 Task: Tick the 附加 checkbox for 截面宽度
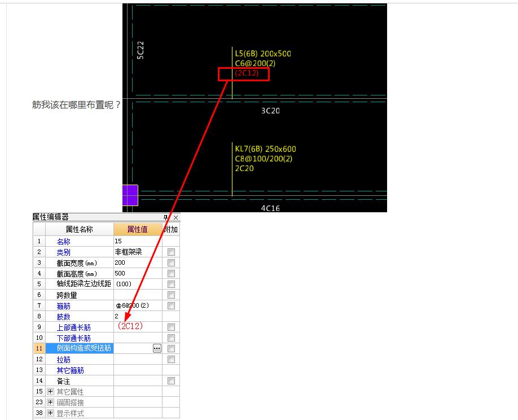171,262
